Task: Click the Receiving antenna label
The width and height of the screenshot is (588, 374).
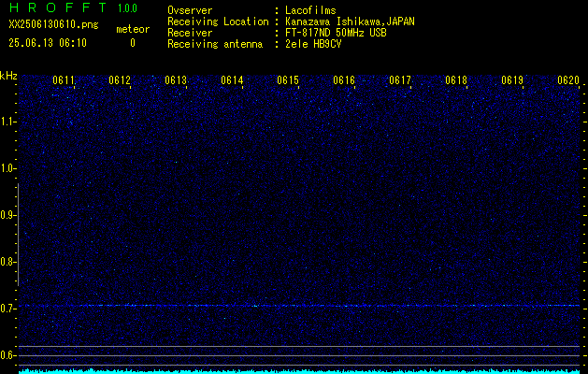Action: tap(215, 44)
